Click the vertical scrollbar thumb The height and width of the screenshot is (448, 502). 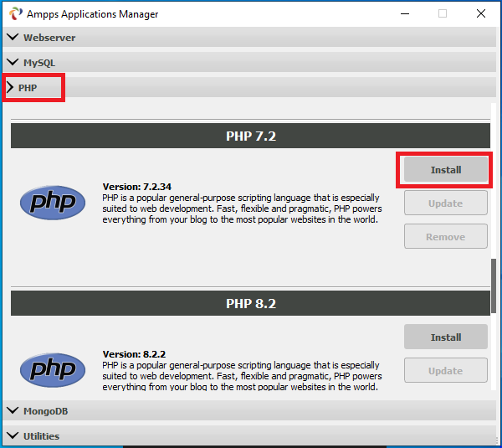494,286
